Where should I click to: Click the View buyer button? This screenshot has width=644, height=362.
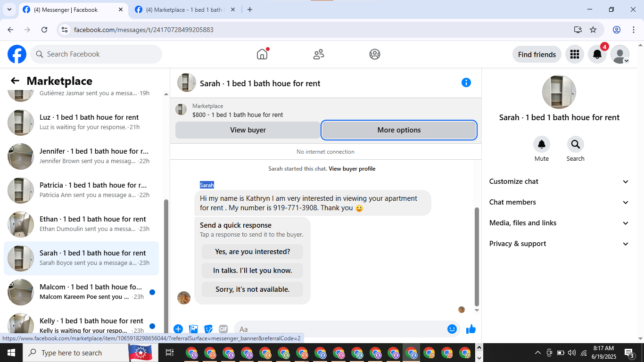248,130
